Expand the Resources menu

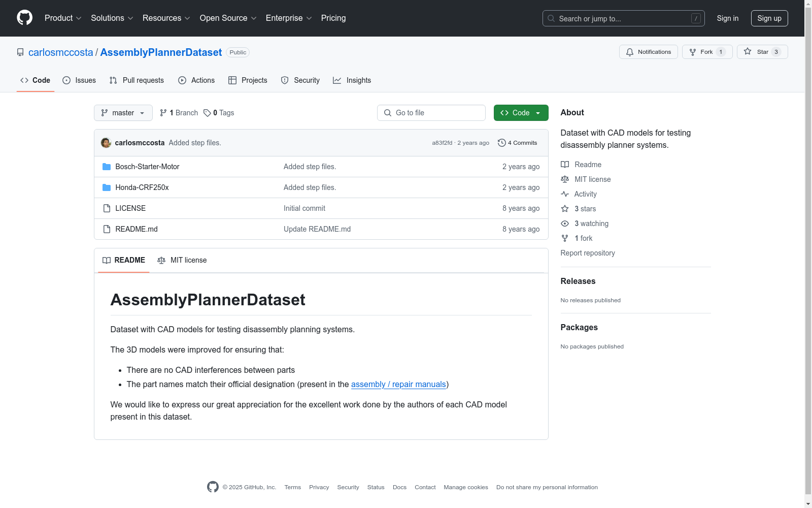point(166,18)
